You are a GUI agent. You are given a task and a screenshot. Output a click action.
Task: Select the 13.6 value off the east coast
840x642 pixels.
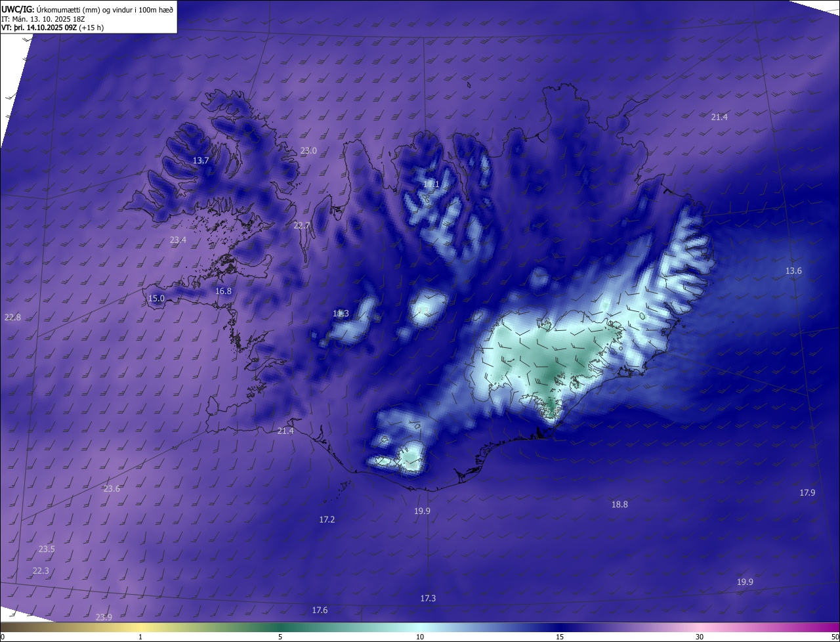coord(793,271)
